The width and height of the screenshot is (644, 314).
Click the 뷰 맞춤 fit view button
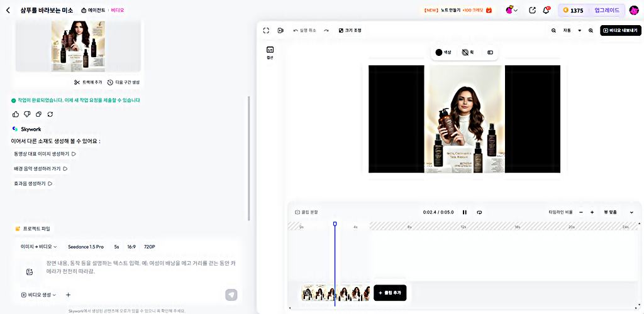(611, 212)
